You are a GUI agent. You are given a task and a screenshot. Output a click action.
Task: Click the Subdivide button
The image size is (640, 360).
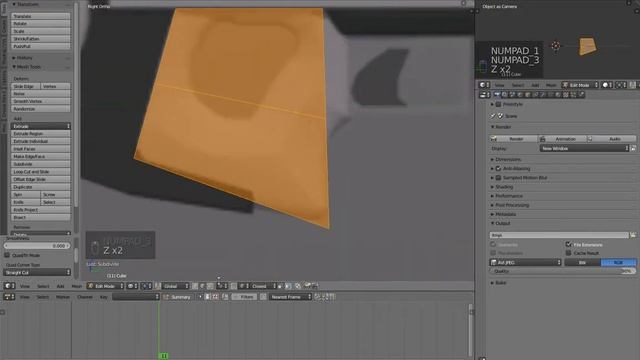(x=40, y=164)
